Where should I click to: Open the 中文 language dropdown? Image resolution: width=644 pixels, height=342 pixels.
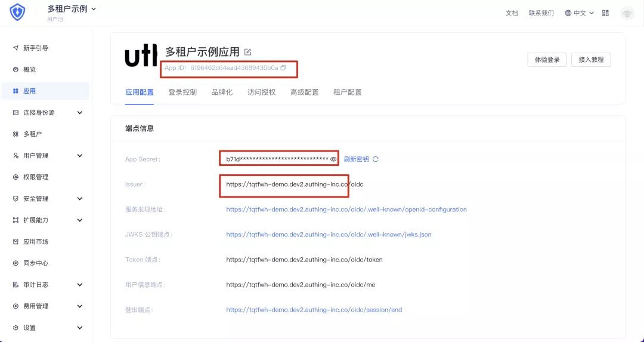pyautogui.click(x=580, y=13)
